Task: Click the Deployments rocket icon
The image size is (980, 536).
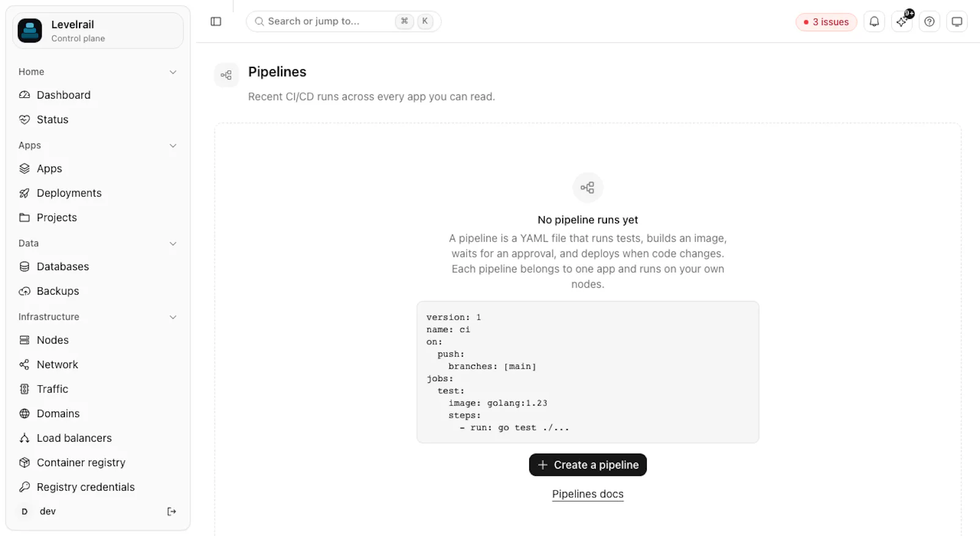Action: coord(24,193)
